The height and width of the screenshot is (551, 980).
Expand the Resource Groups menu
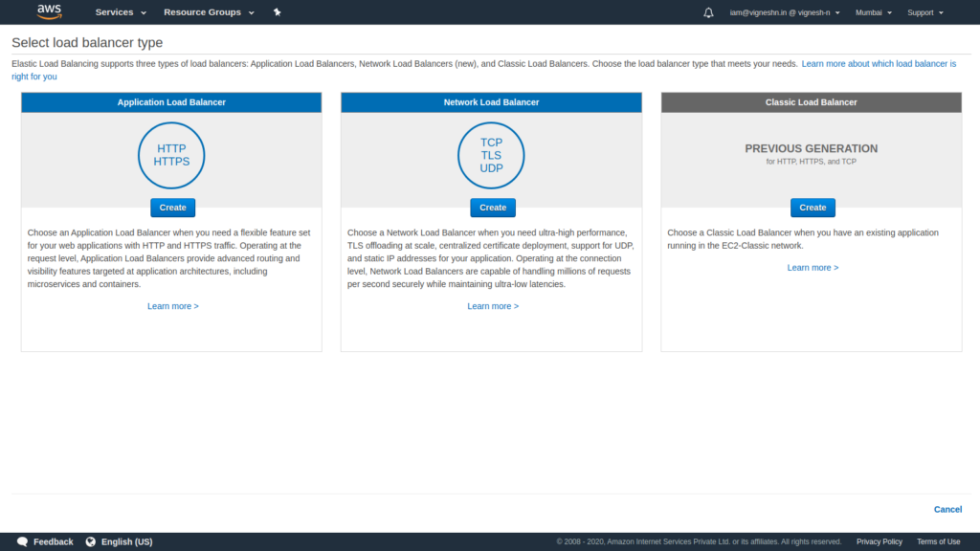[209, 11]
